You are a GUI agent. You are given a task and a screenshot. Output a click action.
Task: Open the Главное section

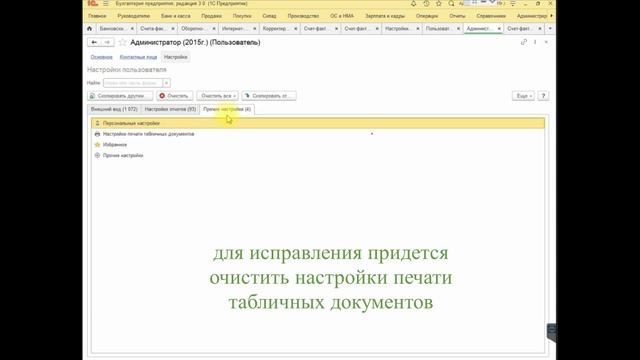coord(97,16)
